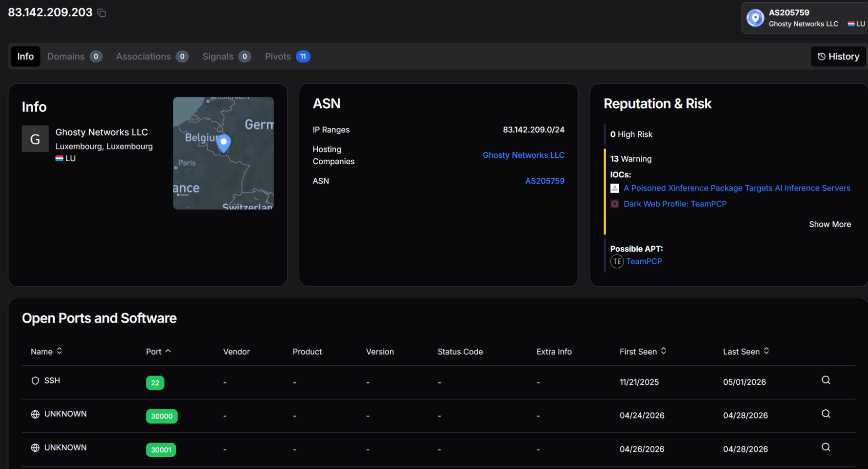The image size is (868, 469).
Task: Click the port 30001 badge
Action: pyautogui.click(x=161, y=449)
